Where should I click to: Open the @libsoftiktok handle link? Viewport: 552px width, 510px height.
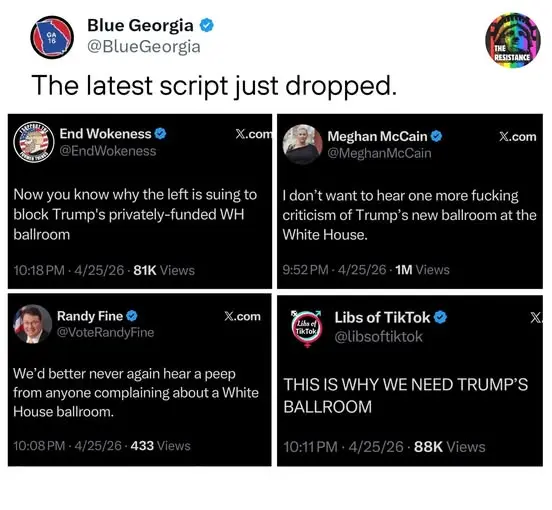coord(378,337)
